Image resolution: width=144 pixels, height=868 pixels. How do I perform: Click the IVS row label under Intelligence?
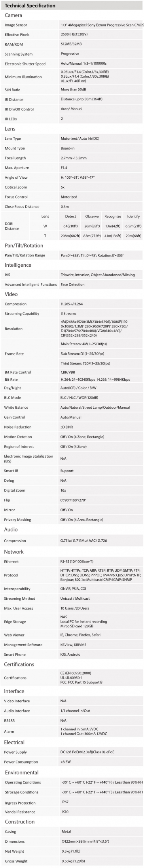point(7,275)
